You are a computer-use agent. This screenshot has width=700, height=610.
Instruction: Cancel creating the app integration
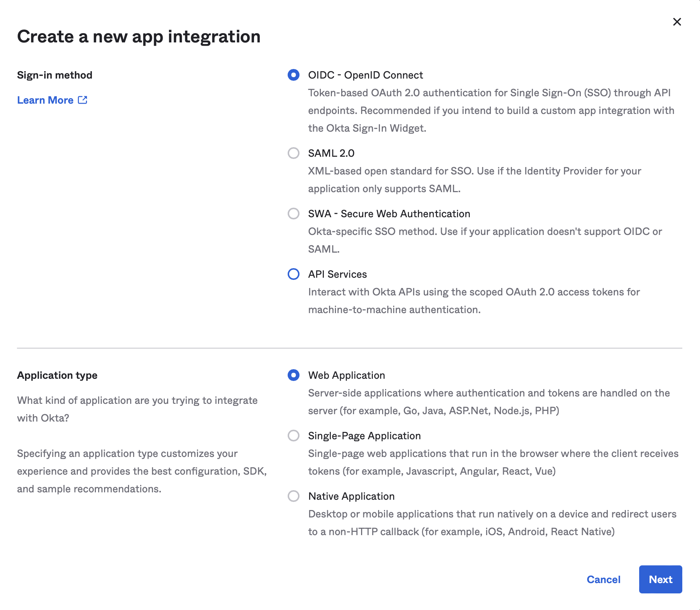click(603, 579)
